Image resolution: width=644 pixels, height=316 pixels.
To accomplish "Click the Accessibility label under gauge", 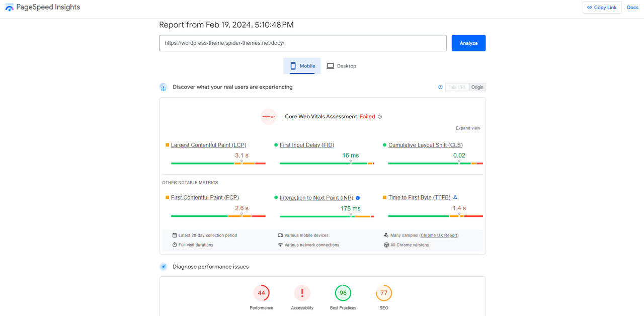I will [x=302, y=308].
